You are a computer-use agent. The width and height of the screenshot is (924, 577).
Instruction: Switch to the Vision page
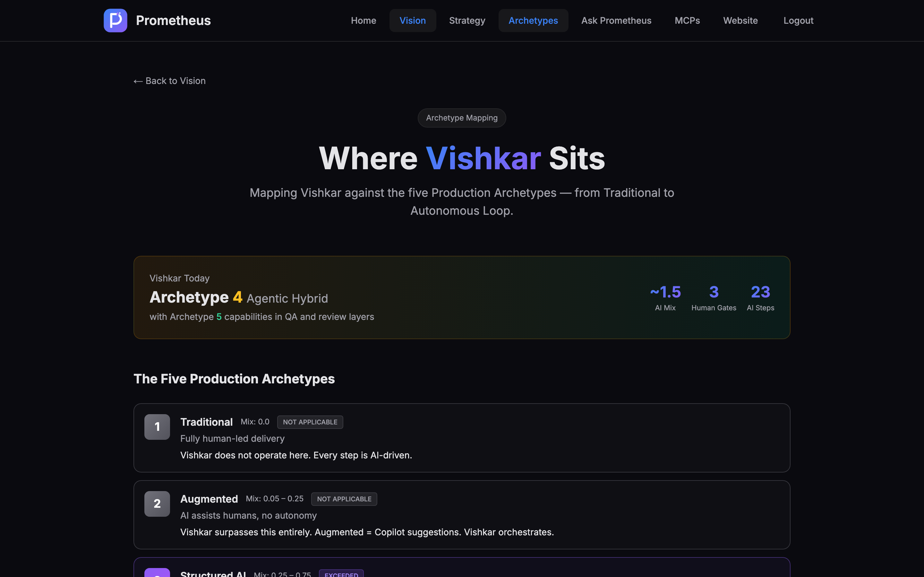412,21
